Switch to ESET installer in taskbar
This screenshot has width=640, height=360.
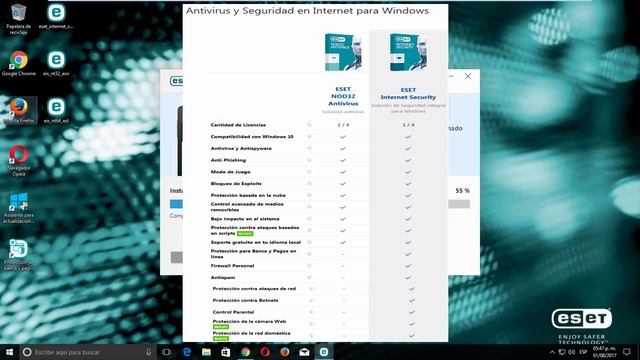coord(324,352)
